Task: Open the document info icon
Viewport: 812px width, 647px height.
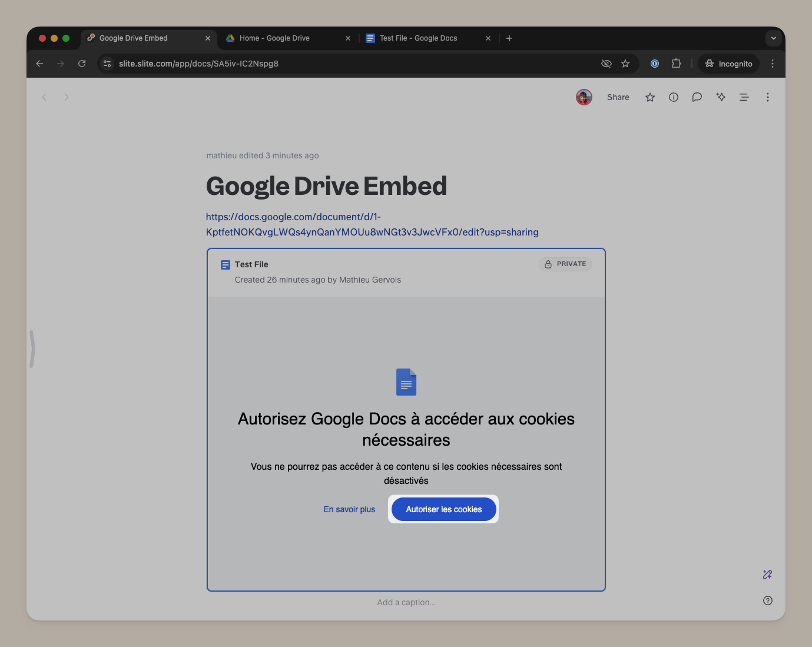Action: tap(674, 97)
